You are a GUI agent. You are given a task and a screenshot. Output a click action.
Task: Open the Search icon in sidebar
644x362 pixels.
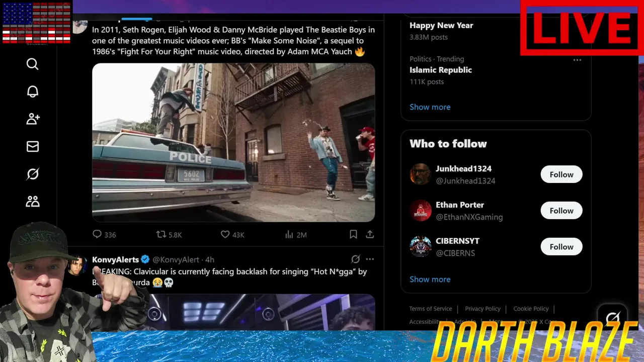33,64
